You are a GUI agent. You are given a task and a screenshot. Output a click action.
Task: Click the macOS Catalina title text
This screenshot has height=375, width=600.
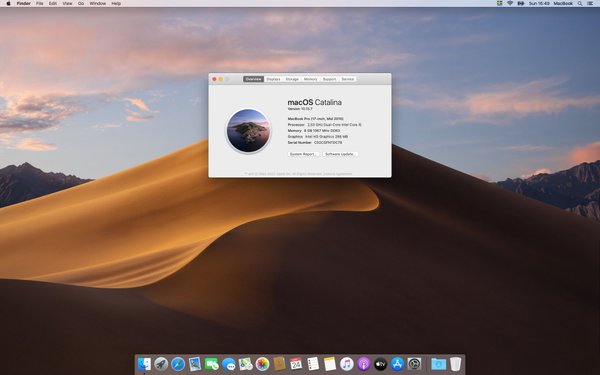315,102
